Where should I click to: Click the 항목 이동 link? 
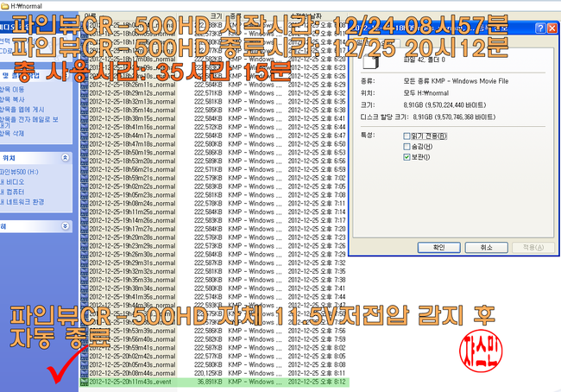12,90
